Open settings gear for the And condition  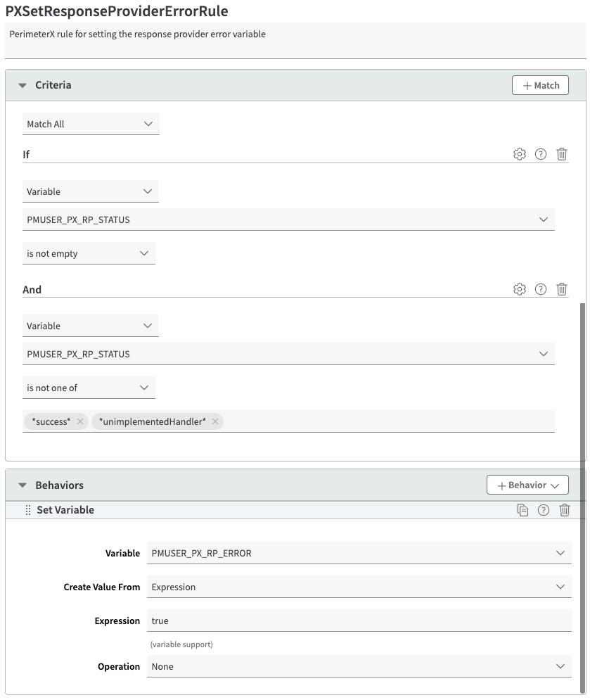pyautogui.click(x=519, y=289)
